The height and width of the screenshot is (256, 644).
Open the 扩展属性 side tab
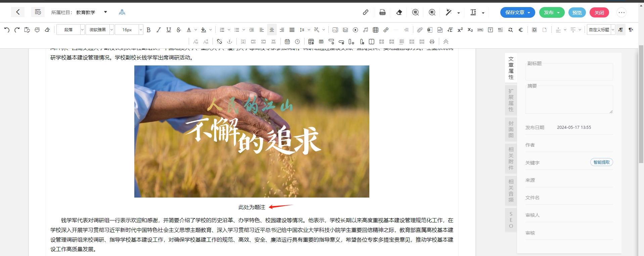tap(511, 100)
